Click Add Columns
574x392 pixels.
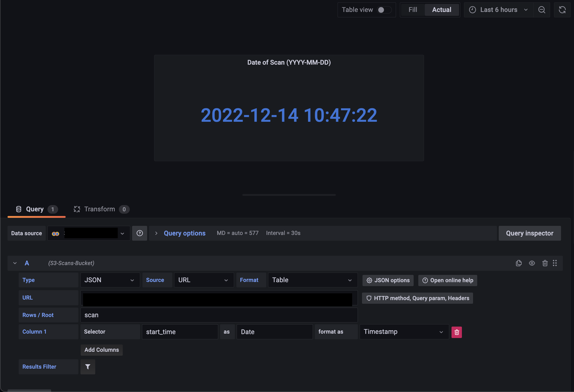pyautogui.click(x=101, y=350)
